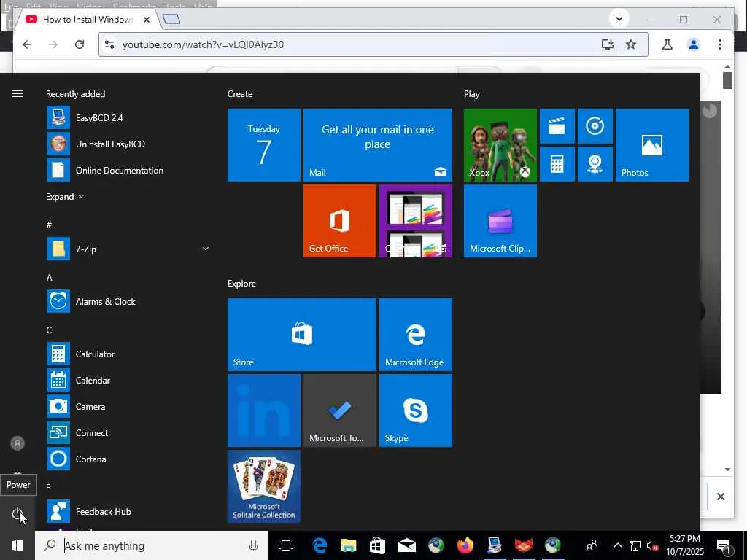Viewport: 747px width, 560px height.
Task: Open Online Documentation entry
Action: (x=128, y=170)
